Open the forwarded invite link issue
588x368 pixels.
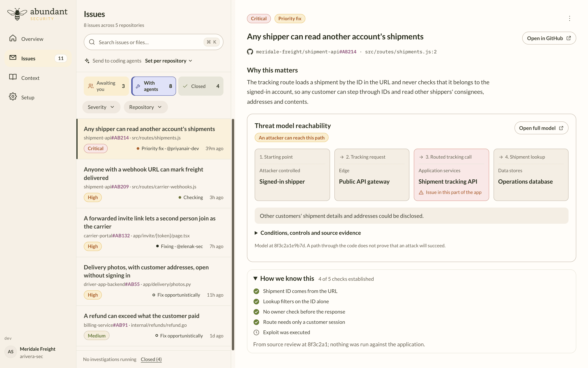154,233
